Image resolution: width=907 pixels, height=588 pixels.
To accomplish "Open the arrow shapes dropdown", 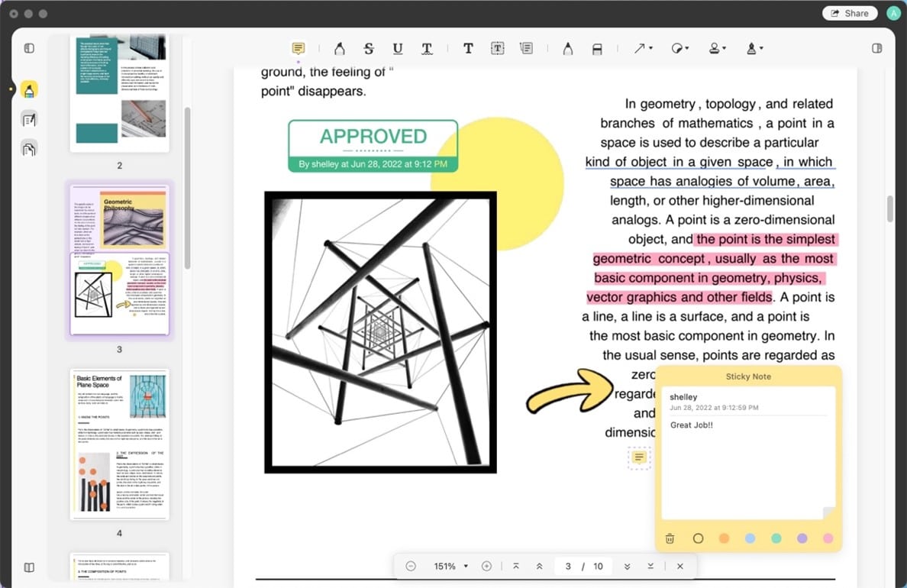I will click(x=643, y=48).
